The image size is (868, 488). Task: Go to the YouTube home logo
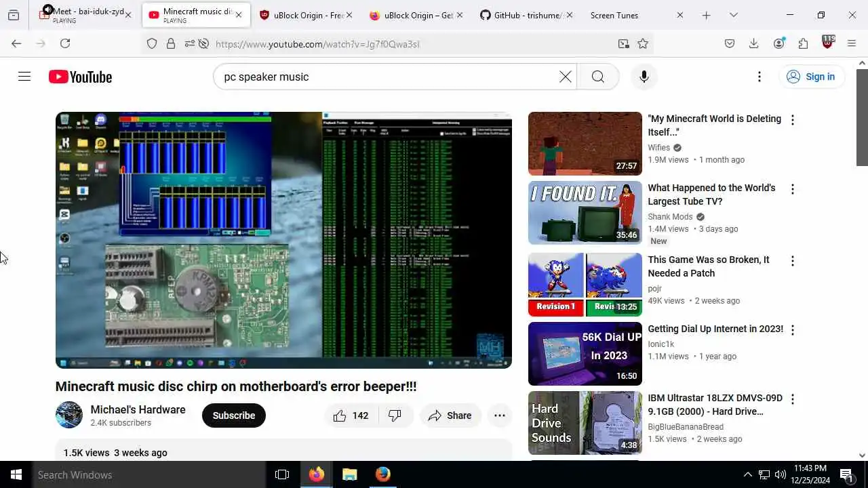80,77
